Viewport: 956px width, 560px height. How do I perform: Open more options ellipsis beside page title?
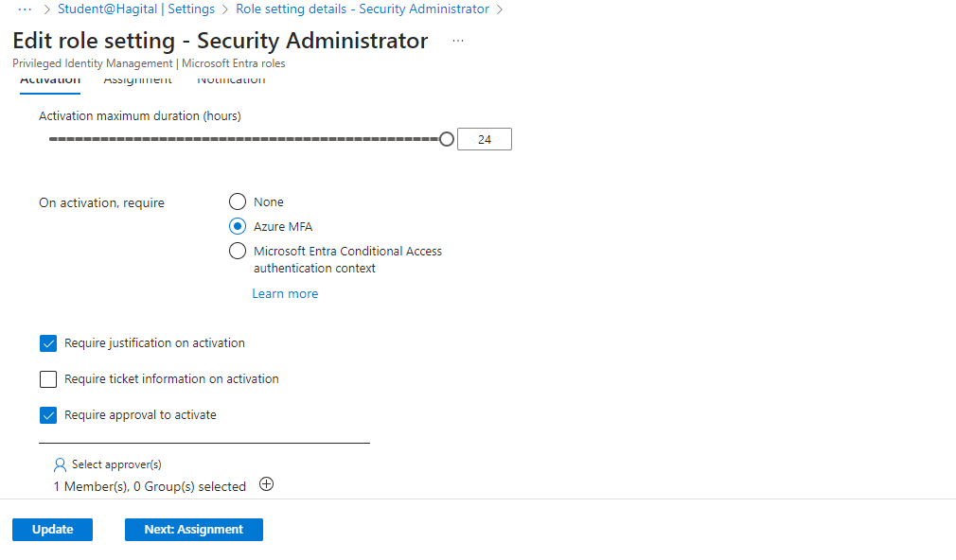click(x=458, y=41)
